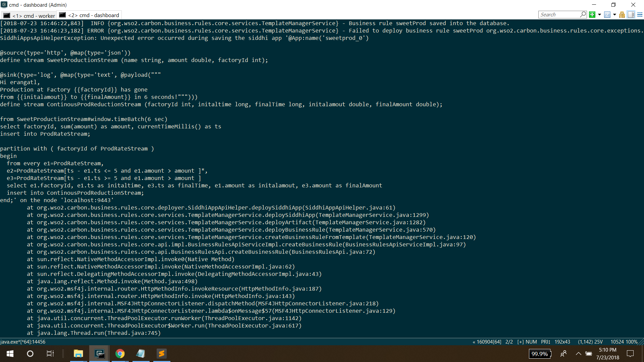Screen dimensions: 644x362
Task: Open the ConEmu hamburger system menu
Action: 640,14
